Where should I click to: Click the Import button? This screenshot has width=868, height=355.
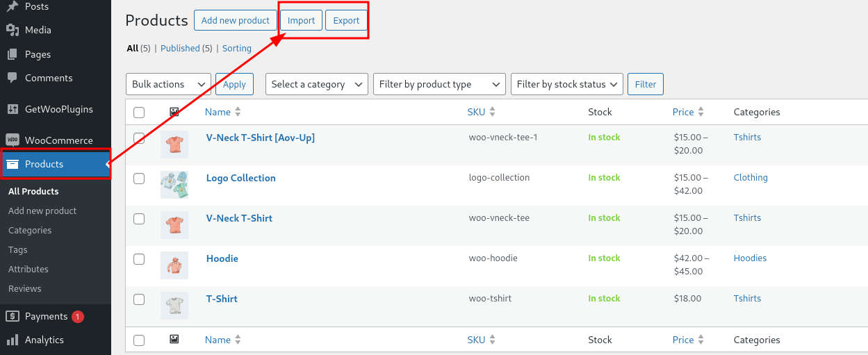(302, 20)
